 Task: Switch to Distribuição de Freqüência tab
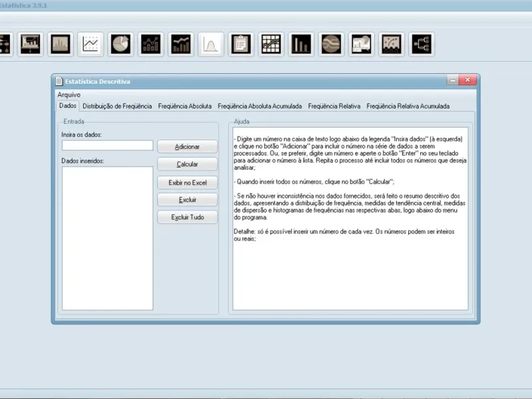[117, 106]
